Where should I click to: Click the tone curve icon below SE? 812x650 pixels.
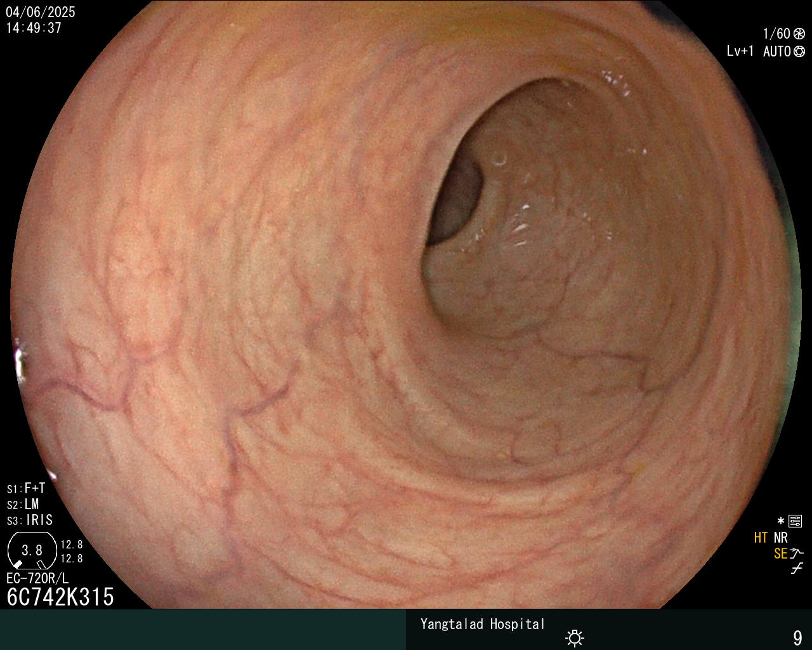797,568
